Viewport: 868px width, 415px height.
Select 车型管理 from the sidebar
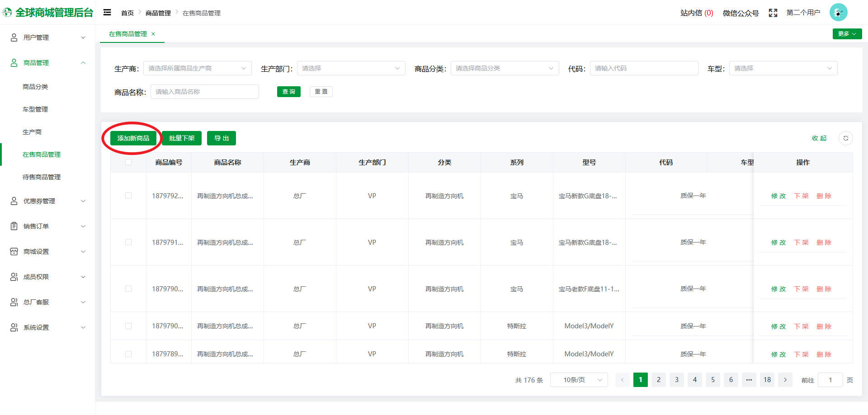pyautogui.click(x=35, y=109)
